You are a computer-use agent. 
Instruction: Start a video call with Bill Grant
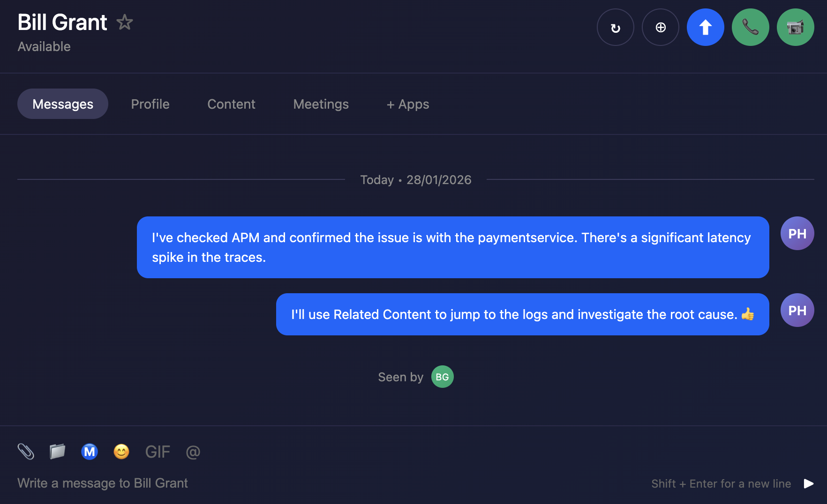point(795,28)
